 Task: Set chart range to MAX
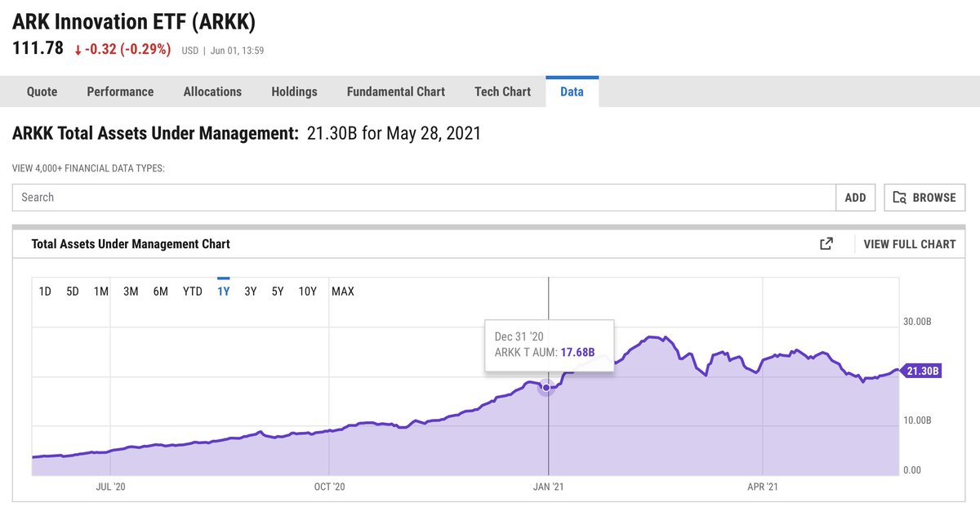coord(343,291)
